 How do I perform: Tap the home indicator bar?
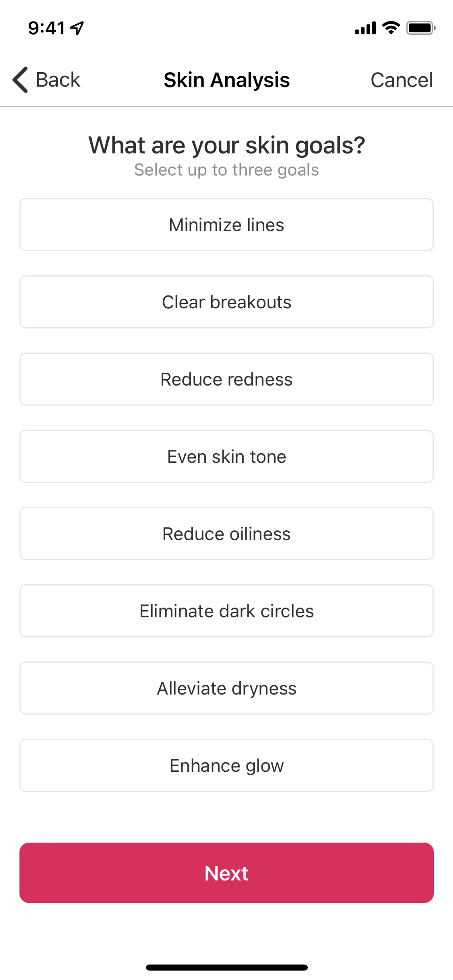click(x=226, y=968)
